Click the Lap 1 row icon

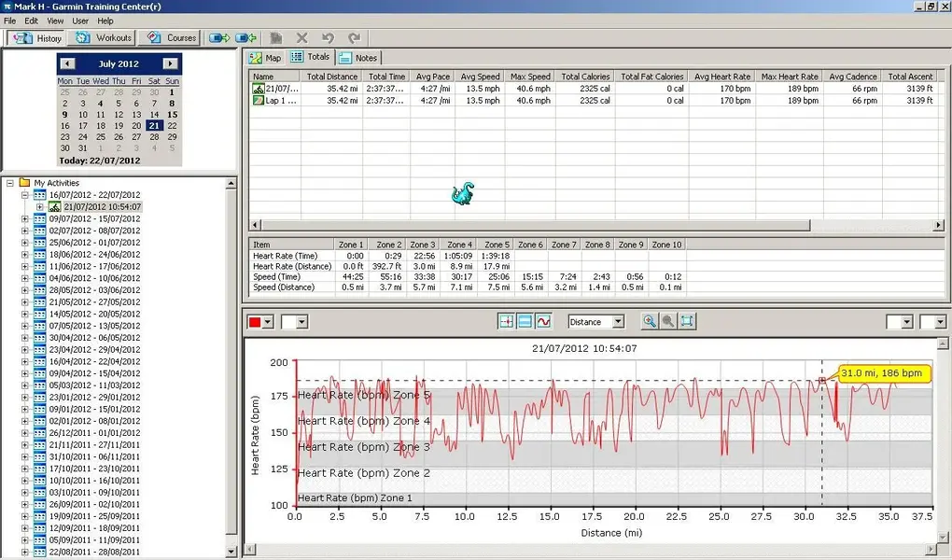tap(258, 100)
